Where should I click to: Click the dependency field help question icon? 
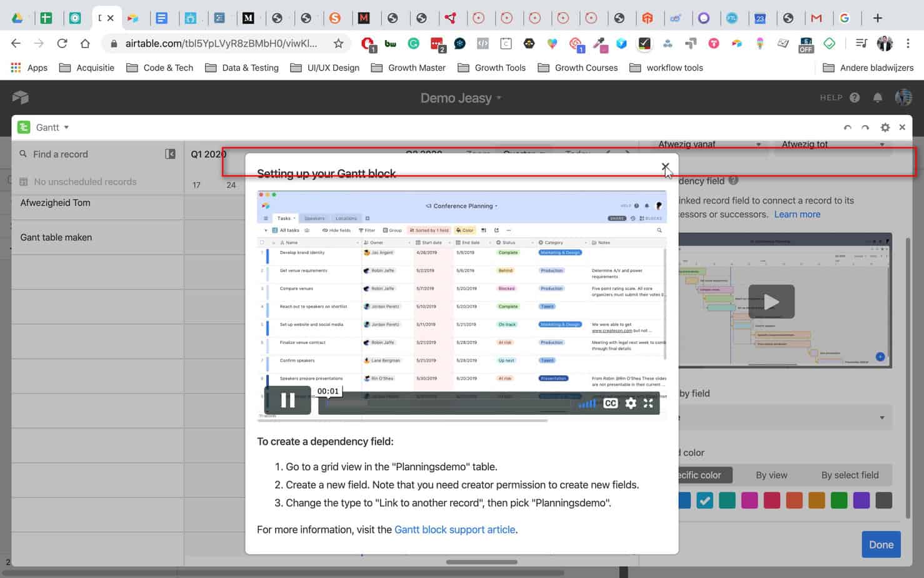click(x=733, y=180)
